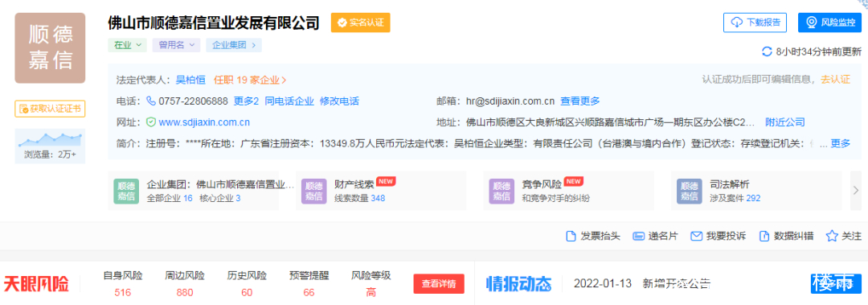Open 竞争风险 card title

(542, 183)
